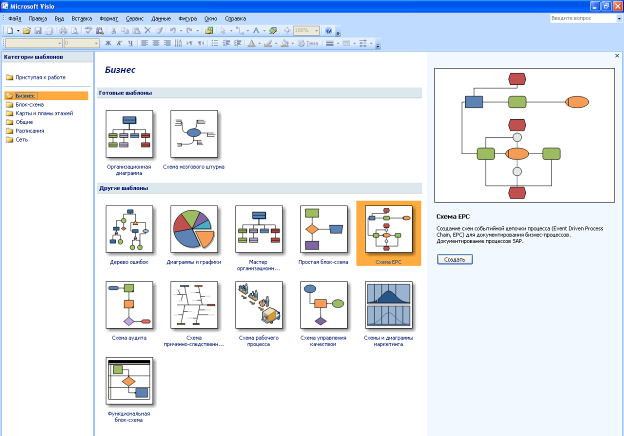Click the New document icon
Image resolution: width=624 pixels, height=436 pixels.
tap(10, 31)
